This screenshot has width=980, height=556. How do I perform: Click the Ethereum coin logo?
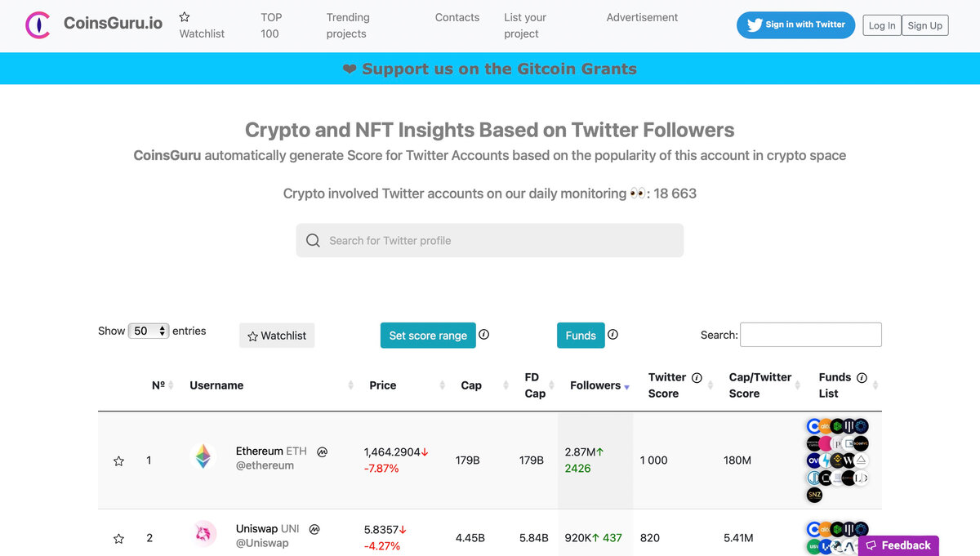(x=203, y=456)
